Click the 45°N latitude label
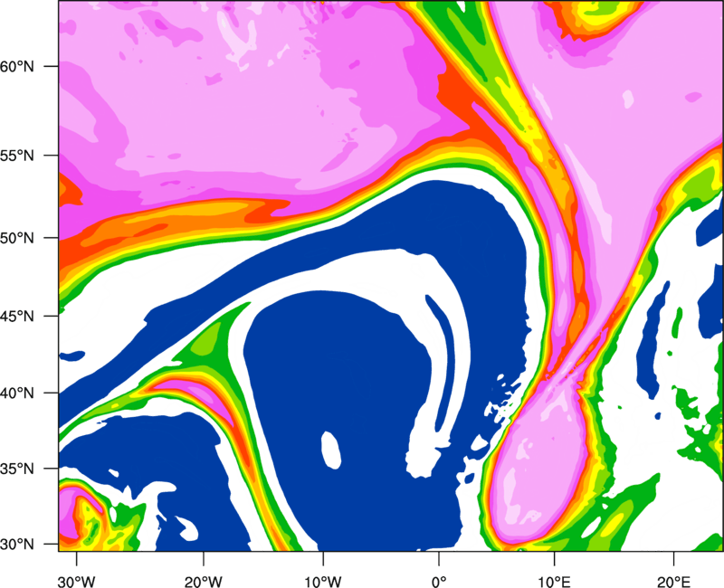The image size is (724, 588). point(17,316)
